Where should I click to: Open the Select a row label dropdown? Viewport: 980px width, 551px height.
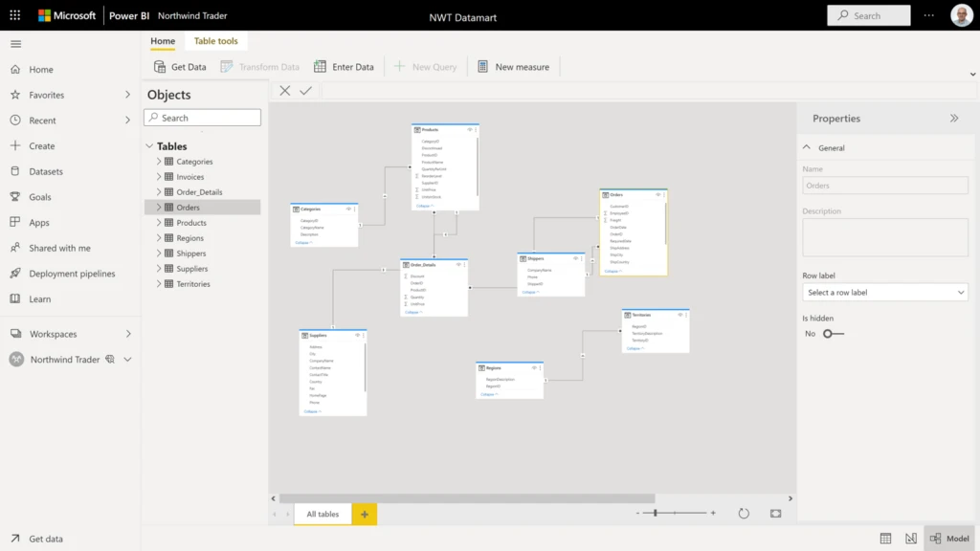point(884,292)
